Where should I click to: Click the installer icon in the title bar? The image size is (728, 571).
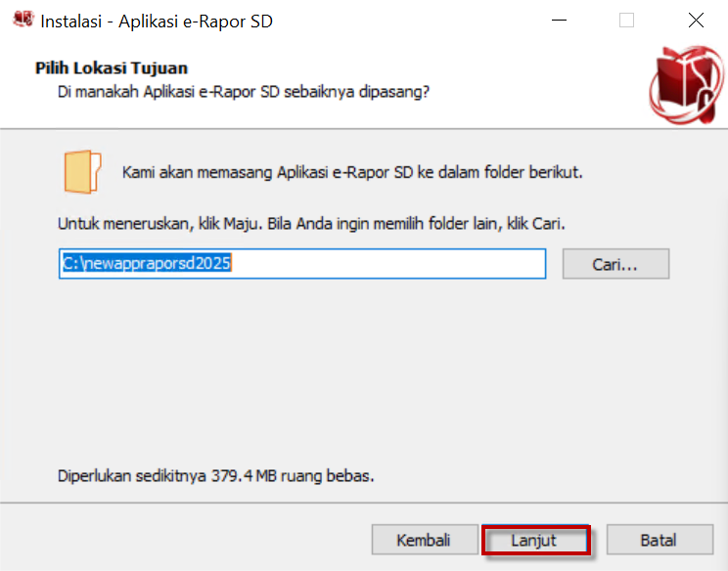coord(22,21)
